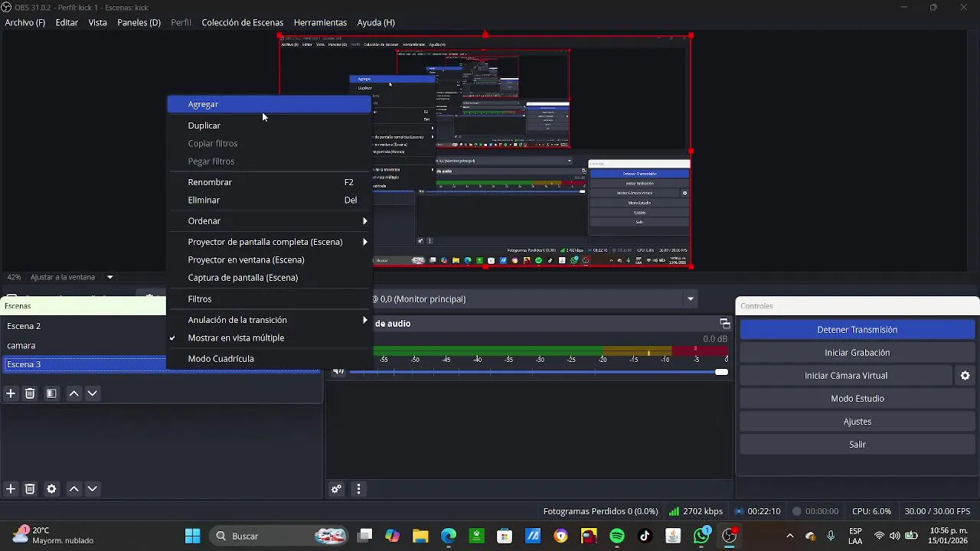The width and height of the screenshot is (980, 551).
Task: Click the streaming timer icon in status bar
Action: tap(739, 511)
